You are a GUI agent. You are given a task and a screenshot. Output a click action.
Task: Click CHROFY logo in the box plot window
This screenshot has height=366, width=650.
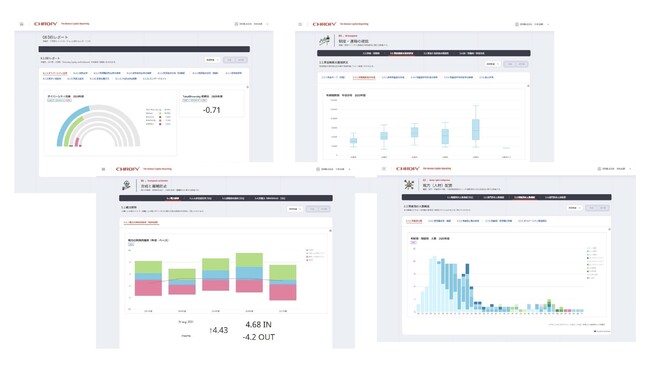pos(325,24)
